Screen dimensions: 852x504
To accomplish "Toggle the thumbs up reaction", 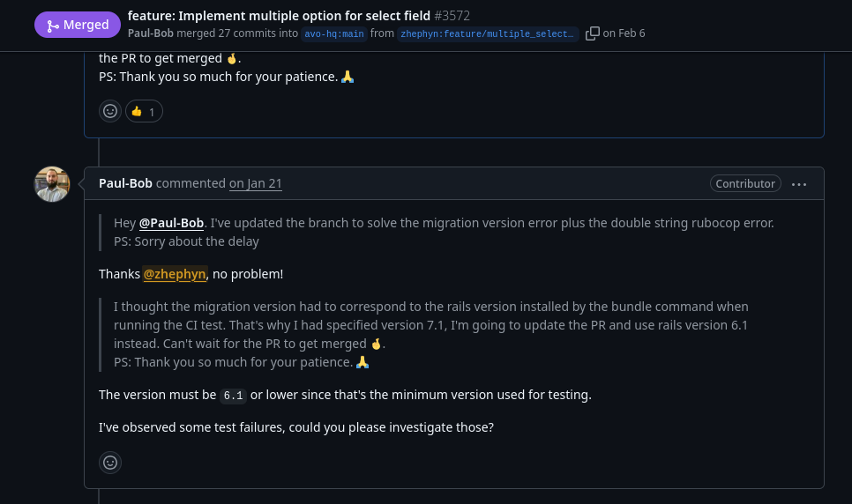I will tap(144, 111).
